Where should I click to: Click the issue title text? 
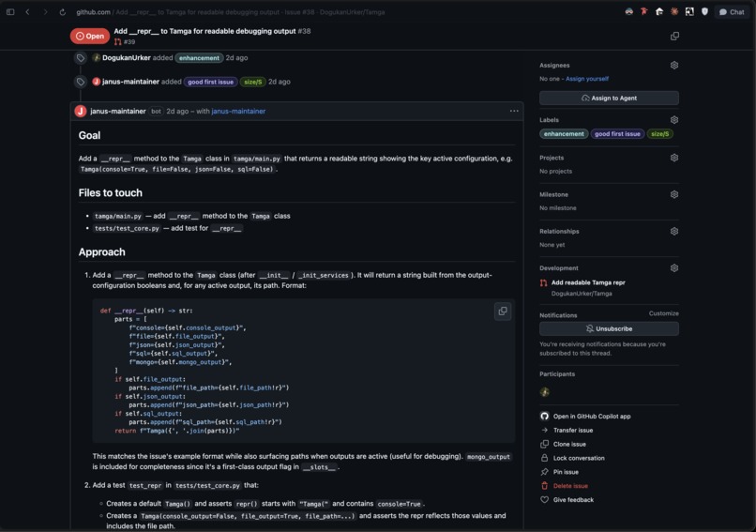point(204,31)
